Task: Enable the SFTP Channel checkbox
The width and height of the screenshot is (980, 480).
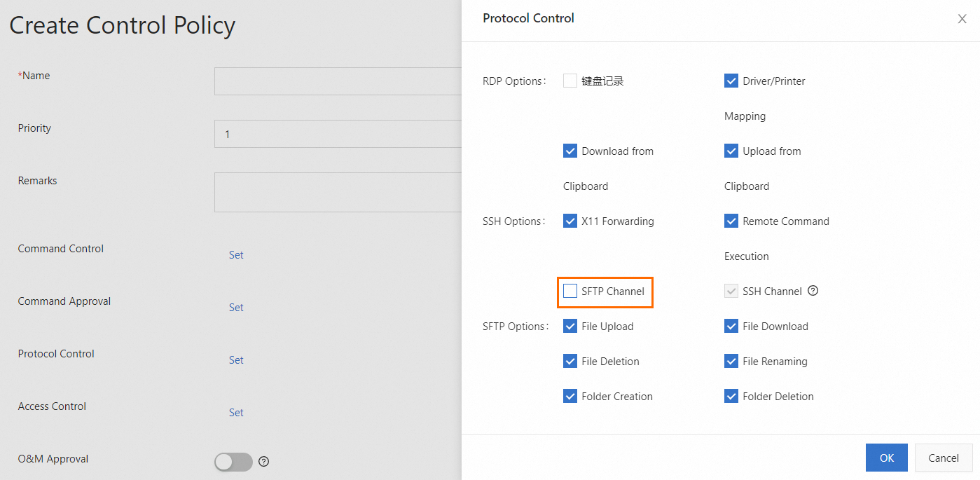Action: [x=570, y=291]
